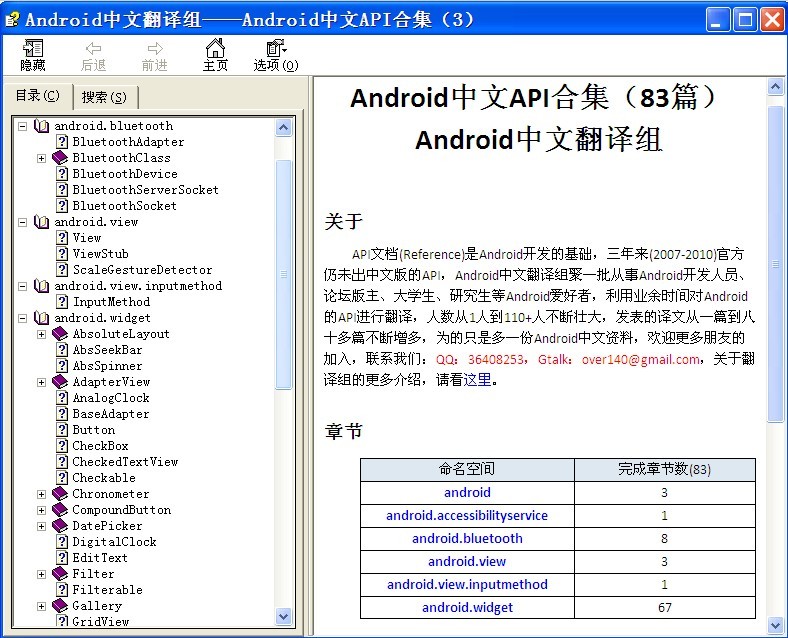Screen dimensions: 788x638
Task: Click the tree panel vertical scrollbar thumb
Action: click(284, 274)
